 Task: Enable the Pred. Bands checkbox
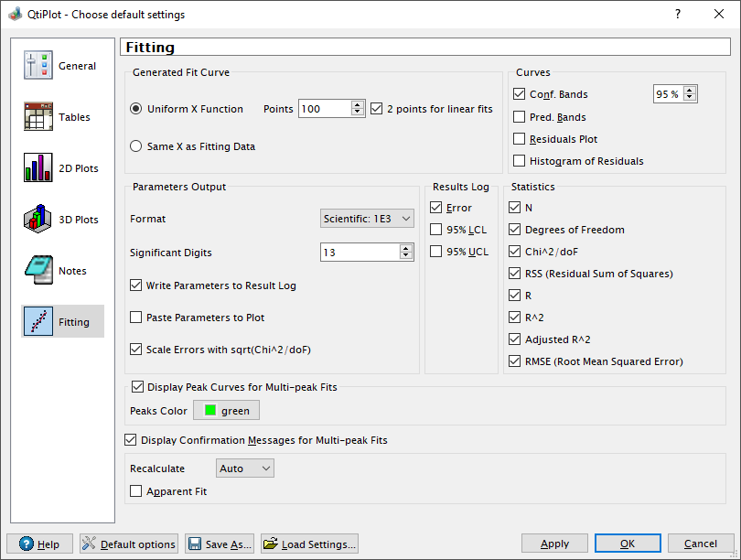[520, 117]
